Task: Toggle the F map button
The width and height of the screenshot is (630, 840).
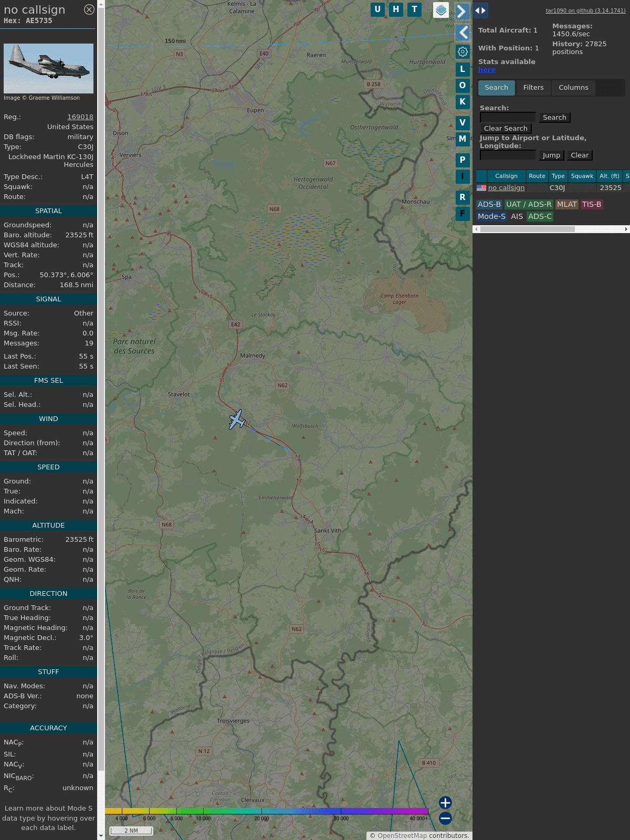Action: coord(463,214)
